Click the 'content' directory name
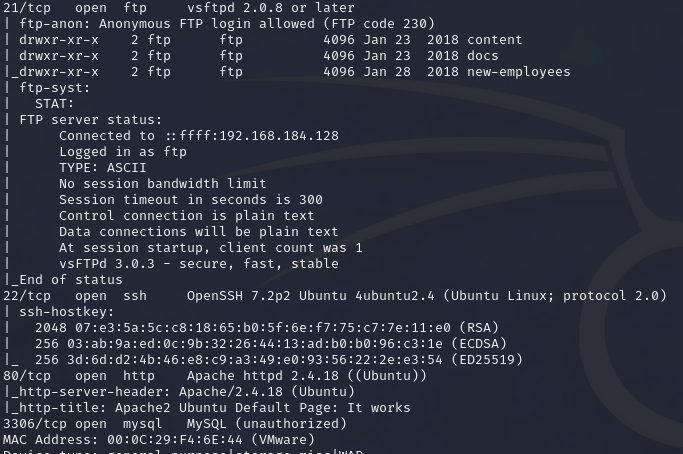This screenshot has height=454, width=683. [x=494, y=40]
